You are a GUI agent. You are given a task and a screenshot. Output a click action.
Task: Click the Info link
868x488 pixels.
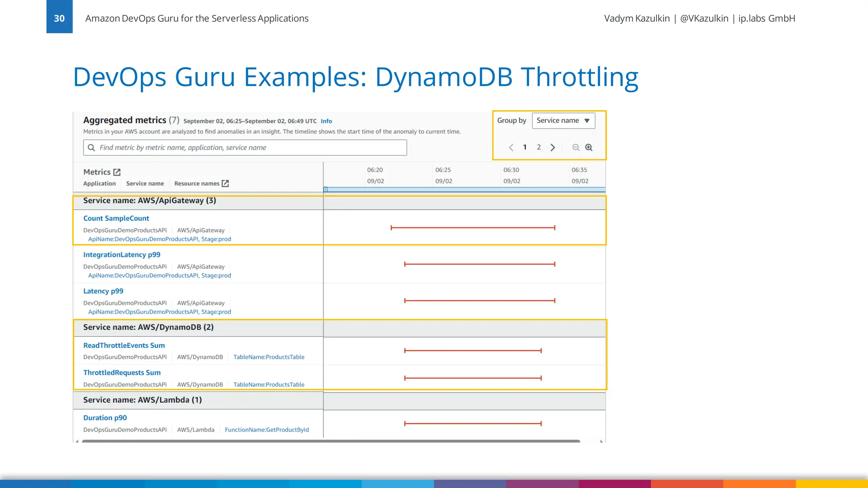pos(326,121)
